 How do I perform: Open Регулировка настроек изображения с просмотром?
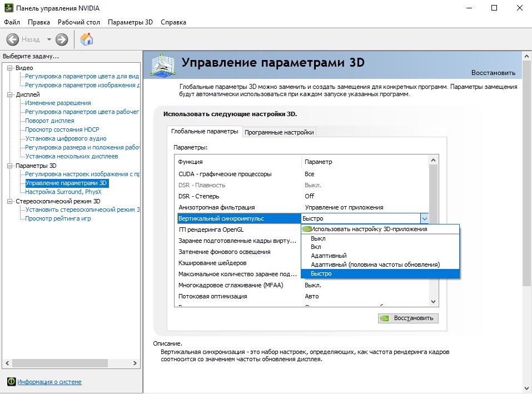click(82, 174)
